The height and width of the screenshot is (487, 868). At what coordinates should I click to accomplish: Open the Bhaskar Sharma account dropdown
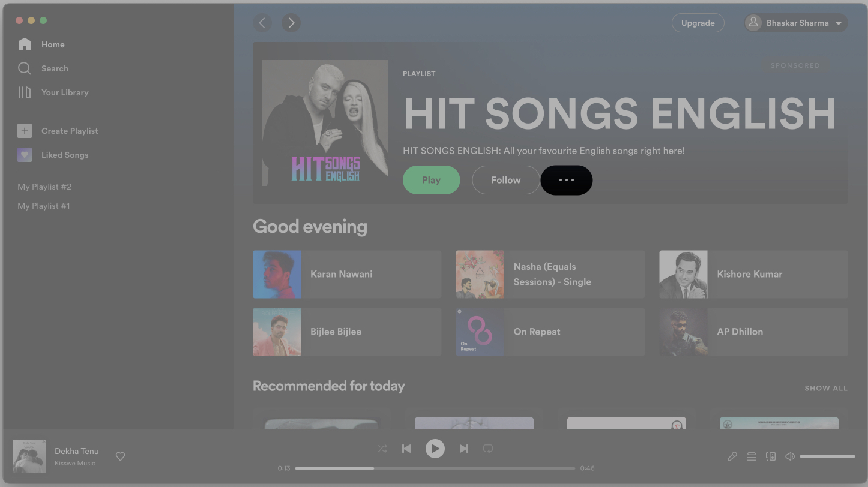point(795,22)
